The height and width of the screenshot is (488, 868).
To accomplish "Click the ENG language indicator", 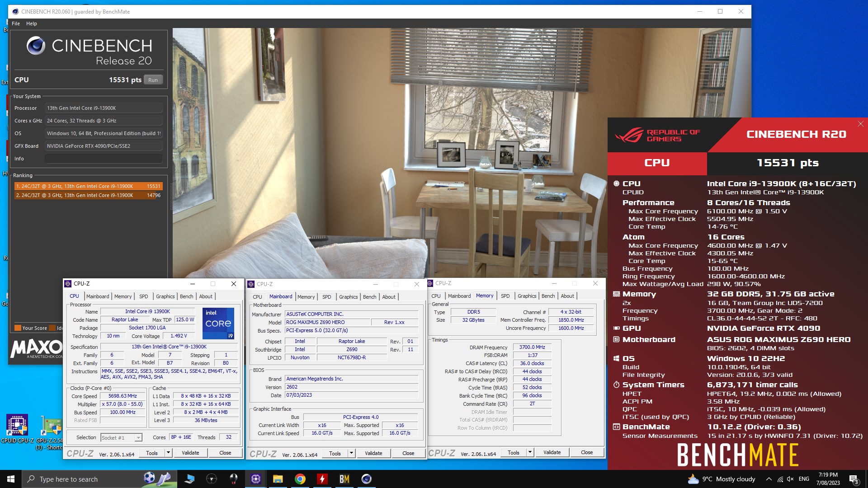I will 804,479.
